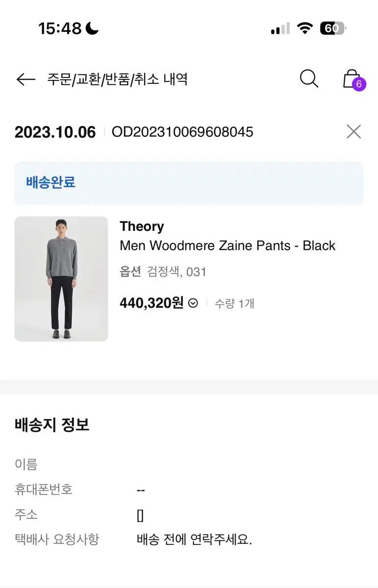Open search with the magnifier icon

click(x=309, y=79)
